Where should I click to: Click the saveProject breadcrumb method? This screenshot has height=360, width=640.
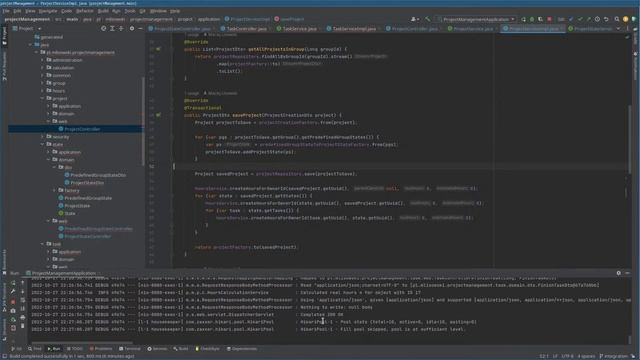coord(289,19)
